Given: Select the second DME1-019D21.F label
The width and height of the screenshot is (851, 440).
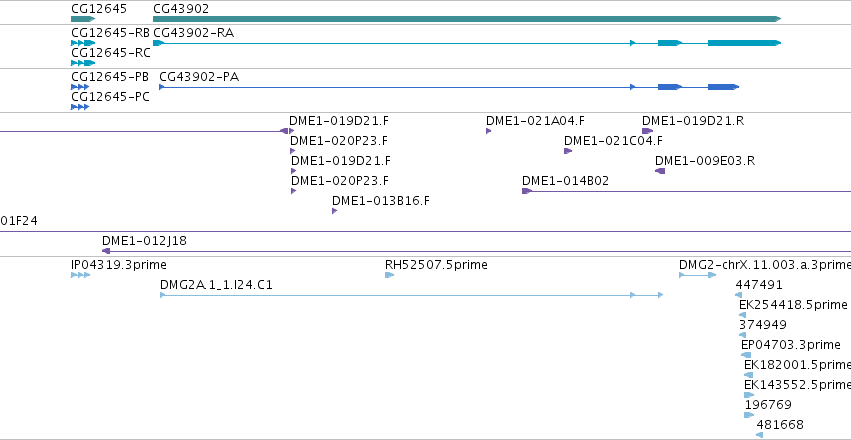Looking at the screenshot, I should coord(340,161).
